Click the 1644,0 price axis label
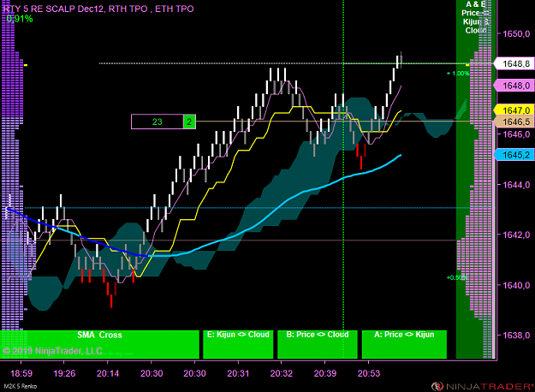The width and height of the screenshot is (535, 392). [516, 185]
